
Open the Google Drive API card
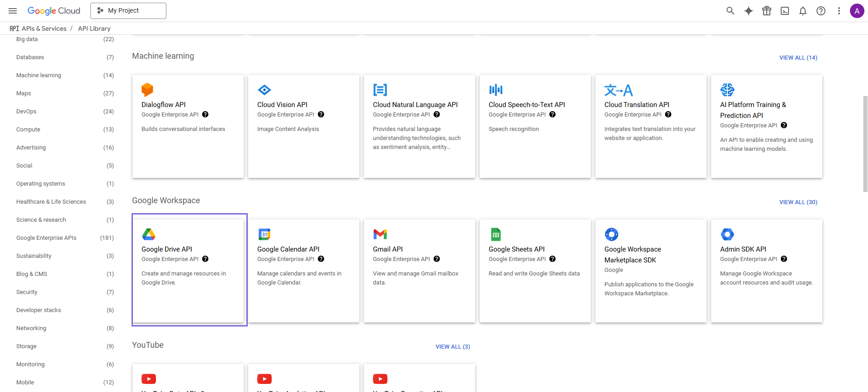coord(188,270)
